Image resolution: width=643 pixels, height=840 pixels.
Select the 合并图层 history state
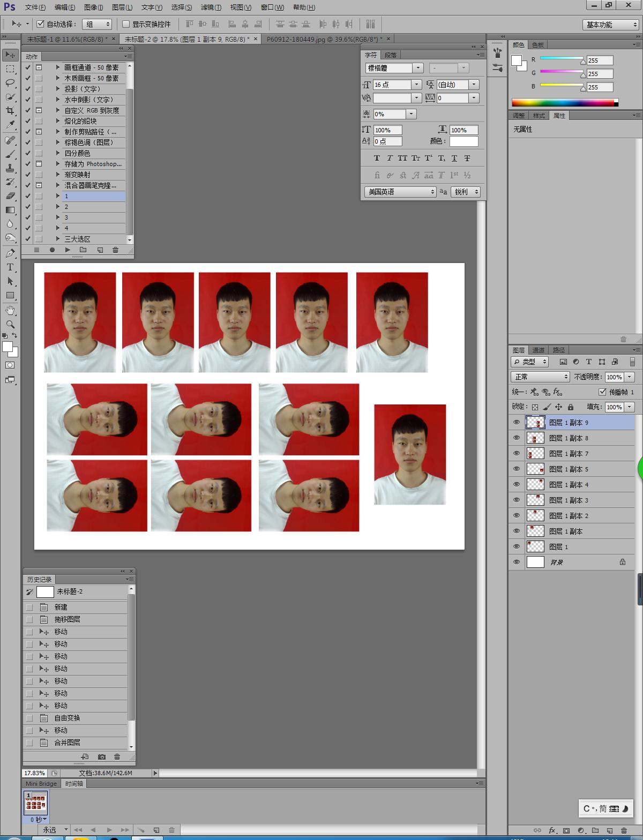[x=76, y=742]
